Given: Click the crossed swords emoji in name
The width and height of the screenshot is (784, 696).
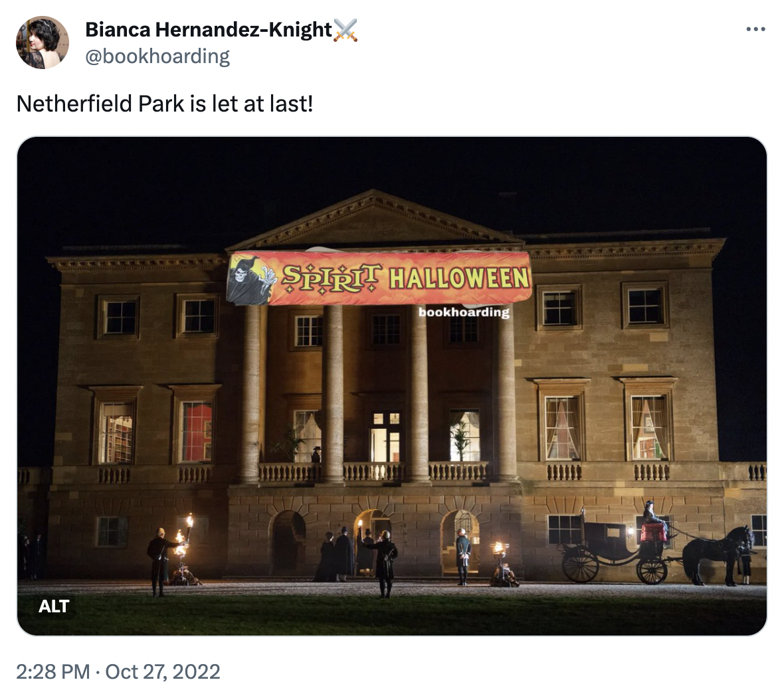Looking at the screenshot, I should (345, 30).
